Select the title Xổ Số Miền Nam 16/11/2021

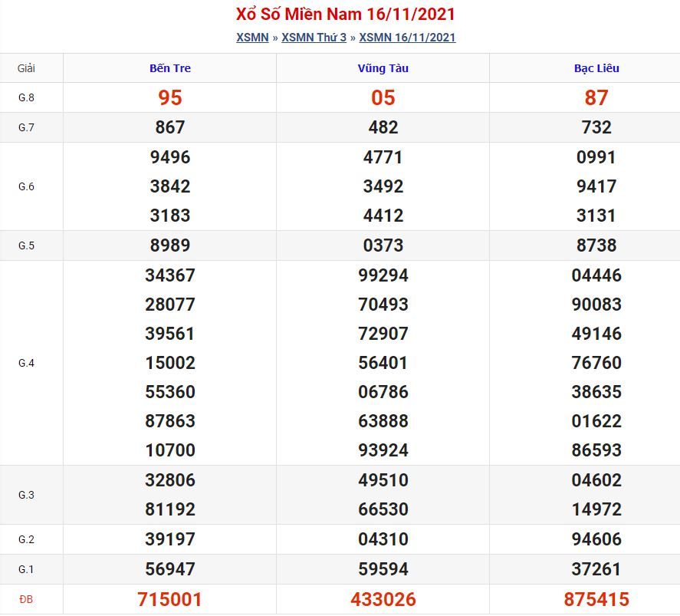345,14
